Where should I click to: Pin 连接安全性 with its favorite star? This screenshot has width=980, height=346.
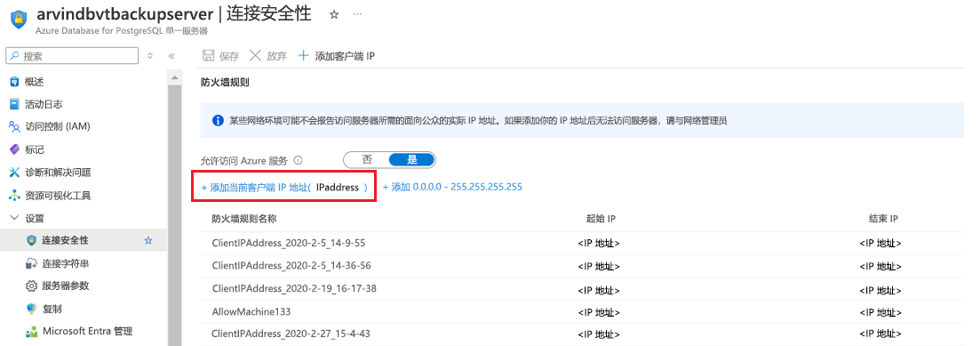point(148,240)
